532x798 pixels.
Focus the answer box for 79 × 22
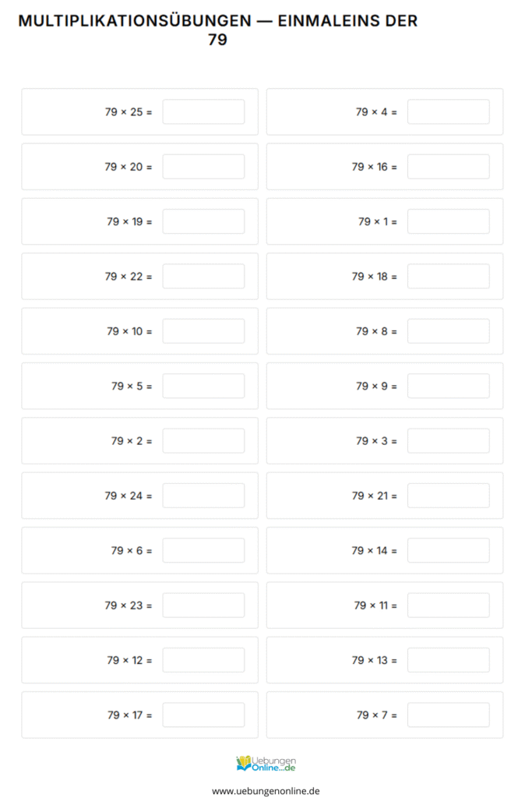tap(203, 276)
